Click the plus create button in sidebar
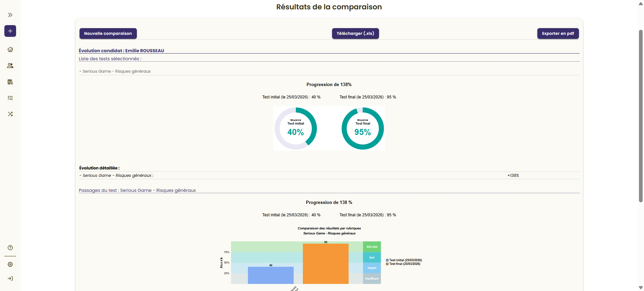644x291 pixels. pos(10,31)
